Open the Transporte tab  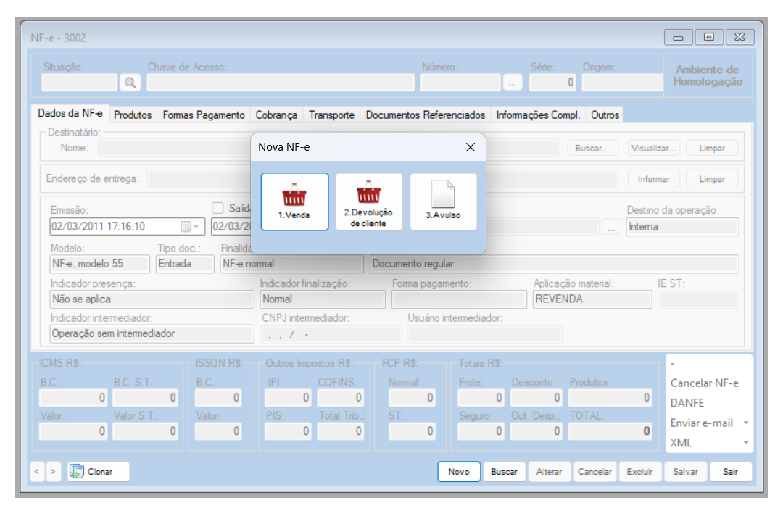click(331, 115)
